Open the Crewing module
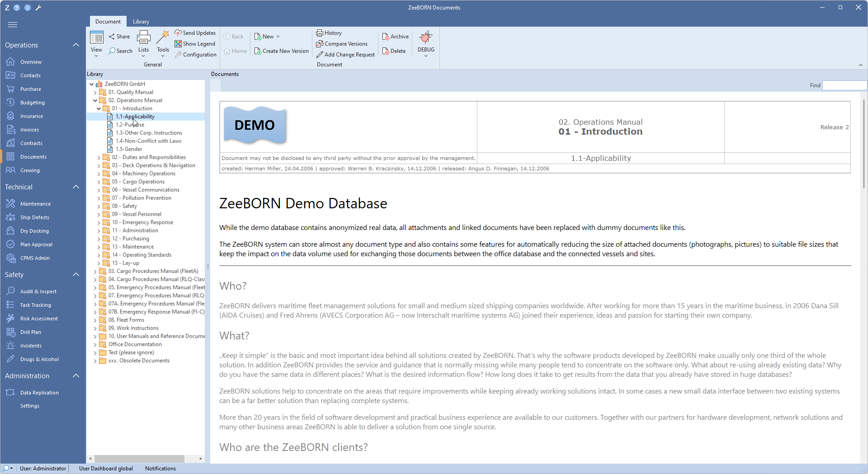Screen dimensions: 868x474 [x=30, y=170]
